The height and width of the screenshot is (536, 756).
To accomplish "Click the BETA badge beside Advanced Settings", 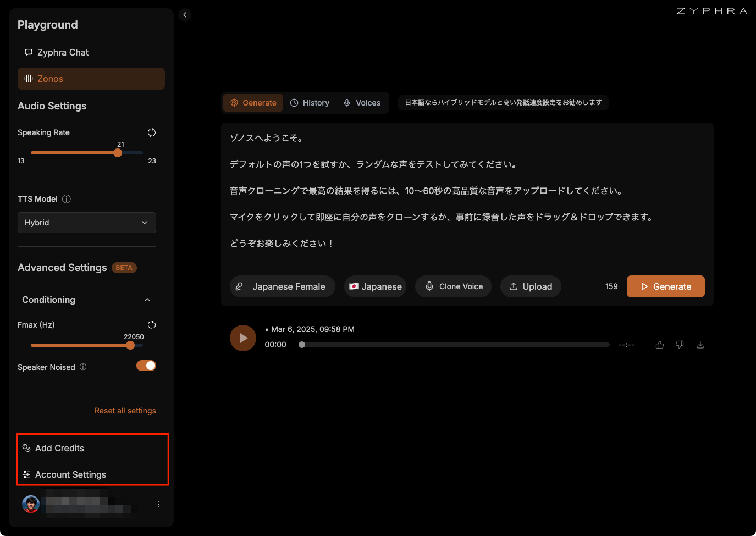I will 124,268.
